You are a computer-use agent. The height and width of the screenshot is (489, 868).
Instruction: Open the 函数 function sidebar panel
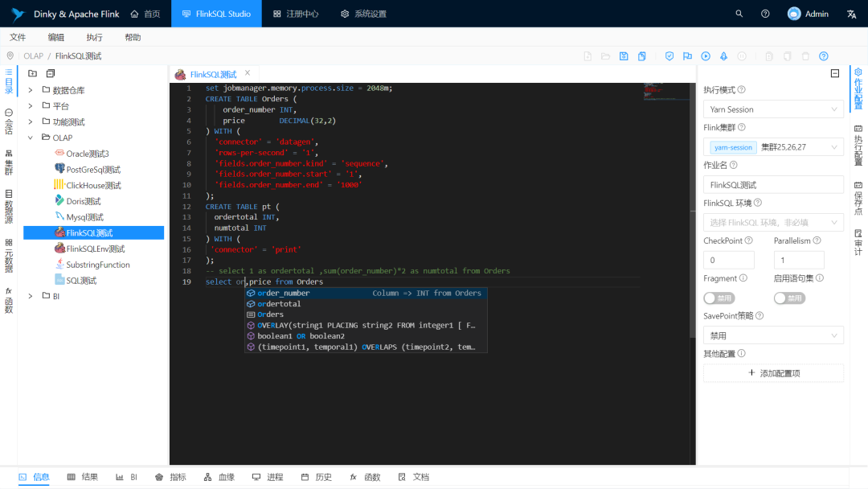coord(9,300)
